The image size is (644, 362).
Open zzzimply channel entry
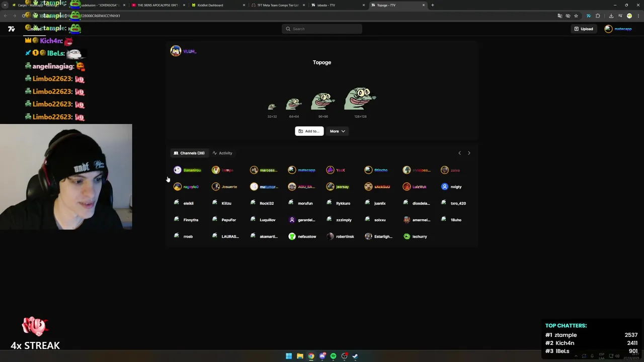tap(339, 220)
